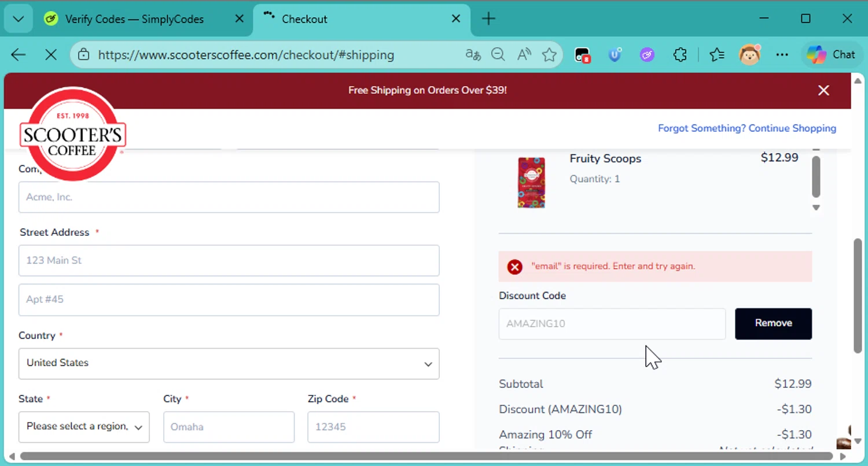Open the tab list dropdown arrow
This screenshot has height=466, width=868.
tap(18, 19)
